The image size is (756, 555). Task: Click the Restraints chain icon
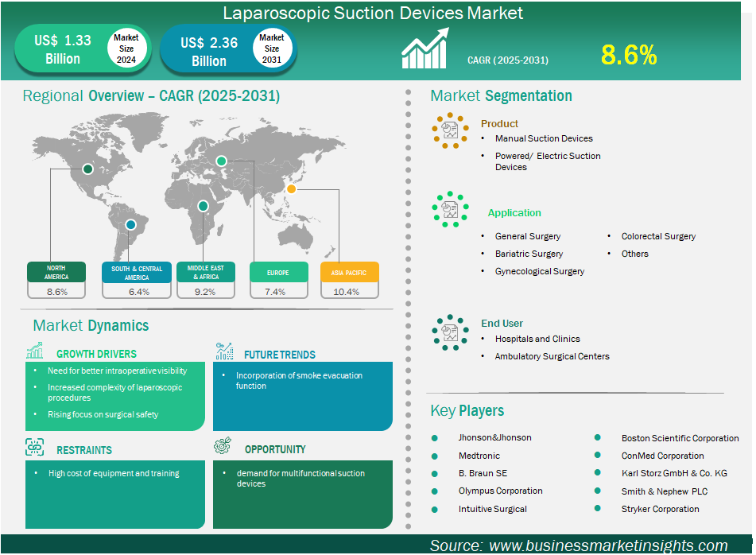(x=35, y=447)
